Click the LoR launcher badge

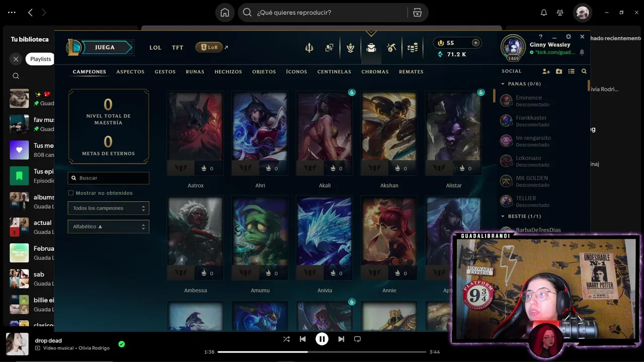click(209, 47)
